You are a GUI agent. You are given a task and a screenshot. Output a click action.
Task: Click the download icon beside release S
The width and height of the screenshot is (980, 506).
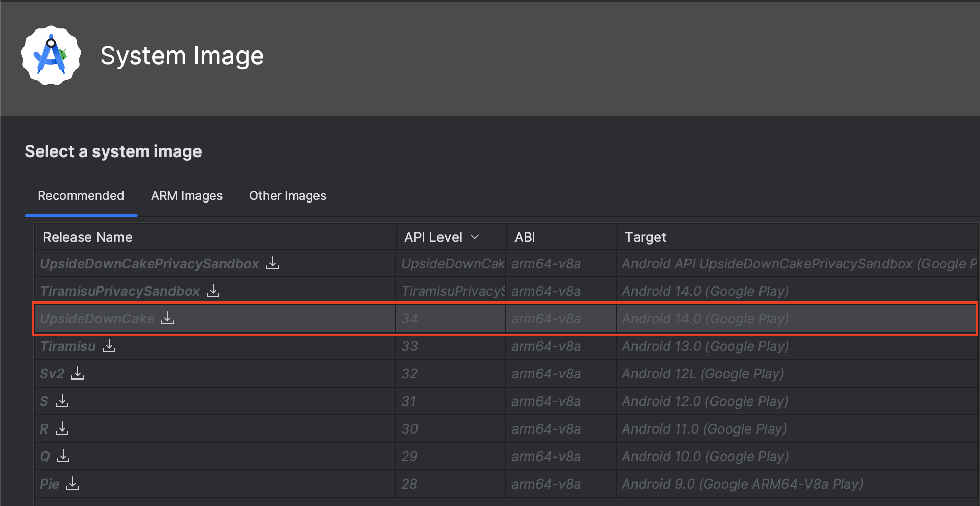coord(62,401)
